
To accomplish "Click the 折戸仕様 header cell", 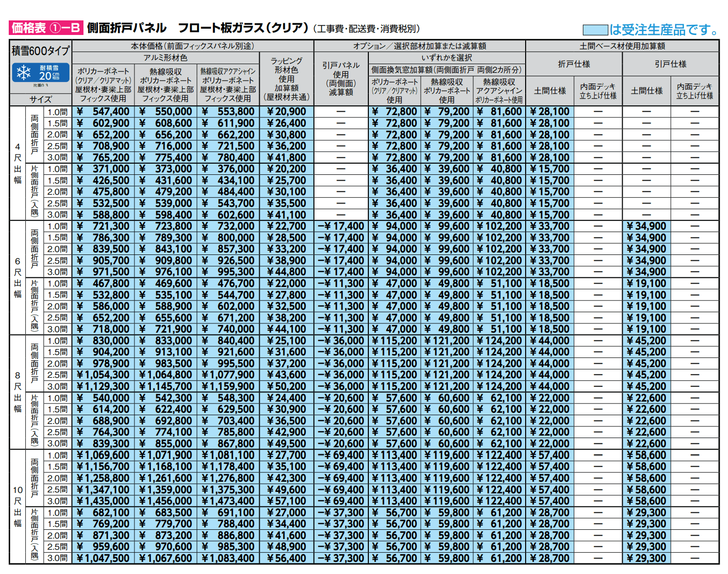I will 574,64.
